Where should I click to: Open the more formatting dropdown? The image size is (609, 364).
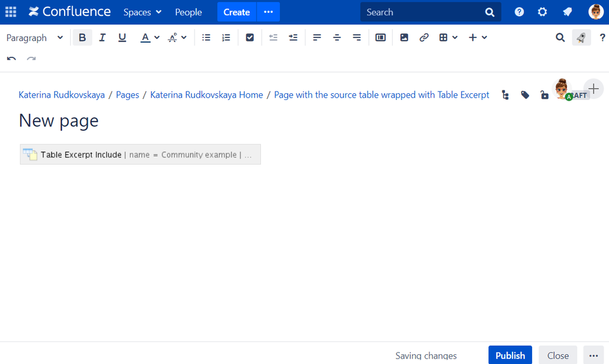pos(177,38)
